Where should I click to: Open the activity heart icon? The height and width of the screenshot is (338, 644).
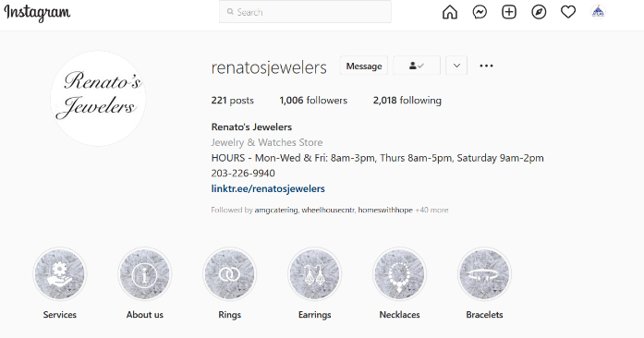coord(568,12)
